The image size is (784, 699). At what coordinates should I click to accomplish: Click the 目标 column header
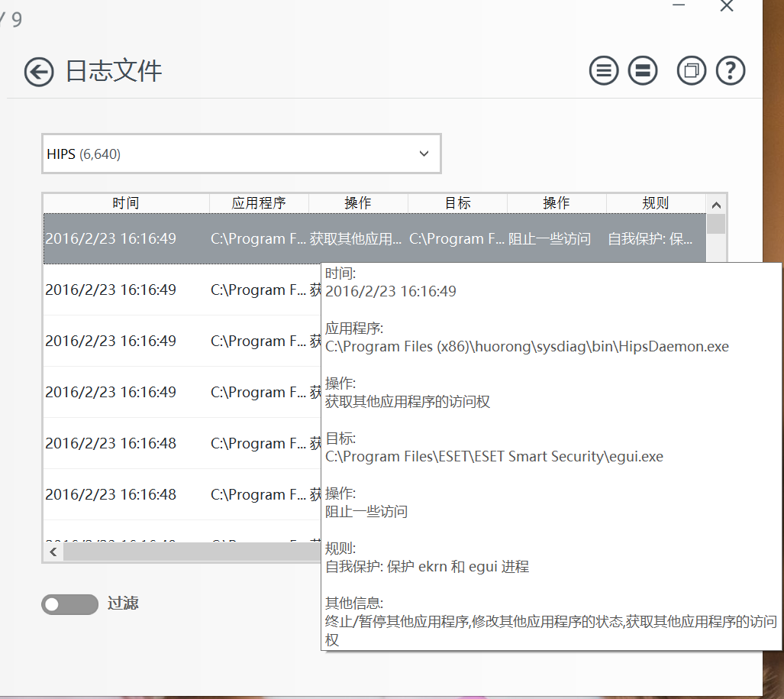[x=457, y=203]
